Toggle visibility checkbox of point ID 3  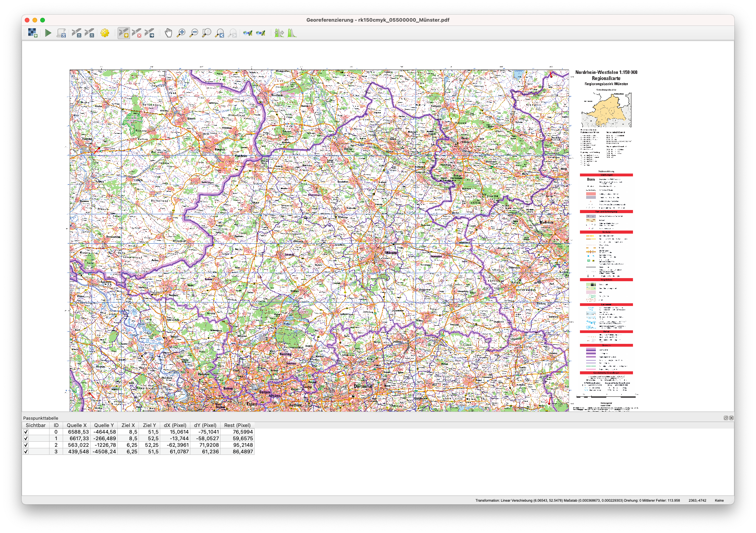26,451
